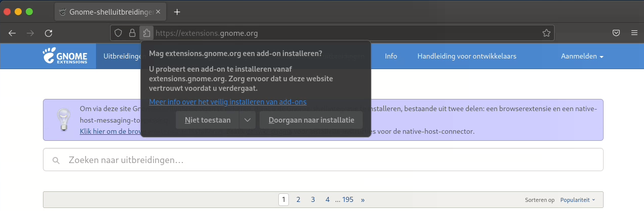
Task: Bookmark this page with the star icon
Action: pyautogui.click(x=546, y=33)
